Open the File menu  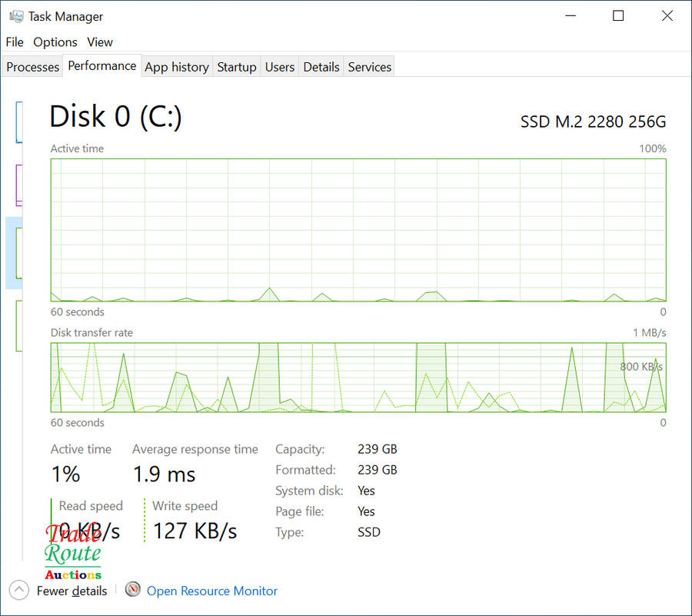(15, 42)
